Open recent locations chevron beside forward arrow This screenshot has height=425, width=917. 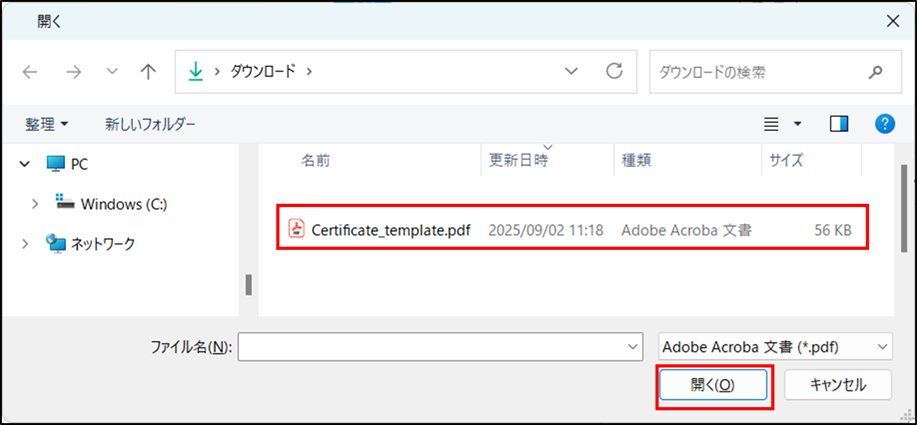pos(112,72)
